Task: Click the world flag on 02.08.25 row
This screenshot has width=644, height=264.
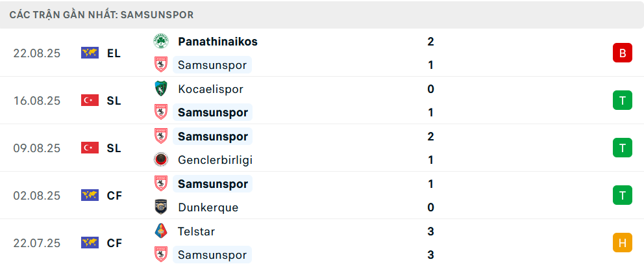Action: (x=90, y=196)
